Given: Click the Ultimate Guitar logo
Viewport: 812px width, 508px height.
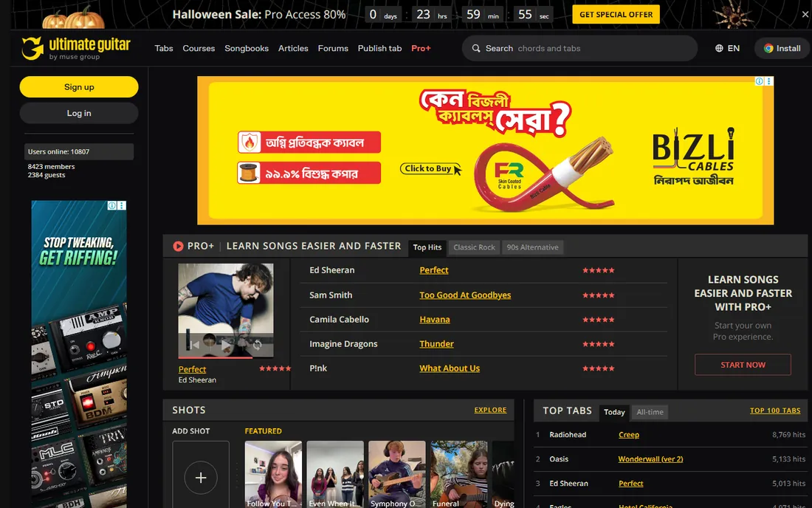Looking at the screenshot, I should (x=75, y=48).
